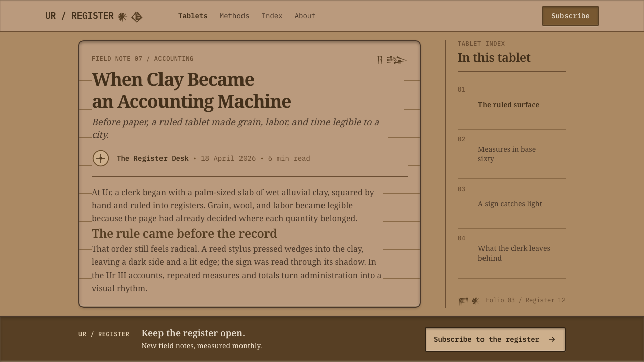Jump to "The ruled surface" section
Viewport: 644px width, 362px height.
(509, 105)
